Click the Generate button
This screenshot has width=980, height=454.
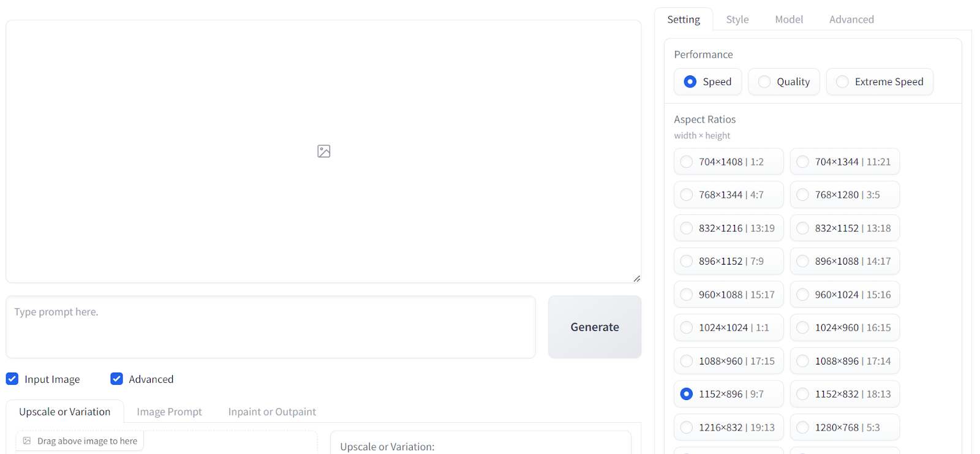tap(595, 327)
